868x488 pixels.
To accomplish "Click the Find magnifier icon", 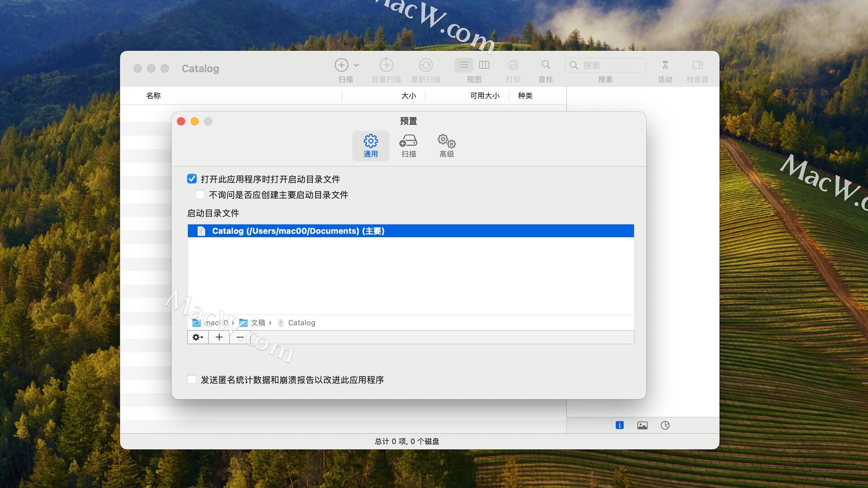I will tap(546, 65).
